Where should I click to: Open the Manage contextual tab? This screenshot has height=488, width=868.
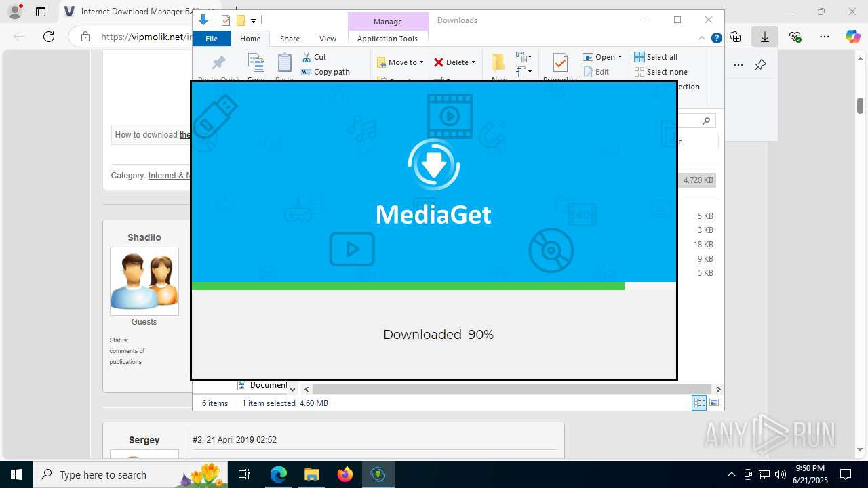[x=388, y=22]
